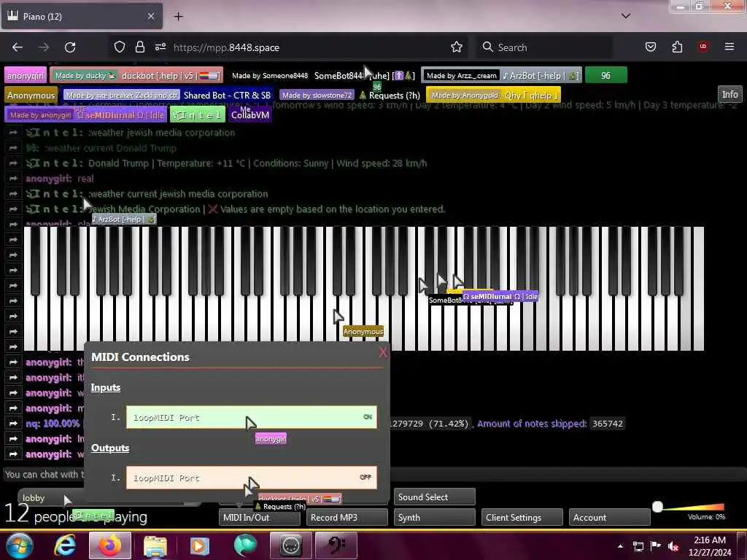Open the shield tracking protection icon
This screenshot has height=560, width=747.
[120, 47]
